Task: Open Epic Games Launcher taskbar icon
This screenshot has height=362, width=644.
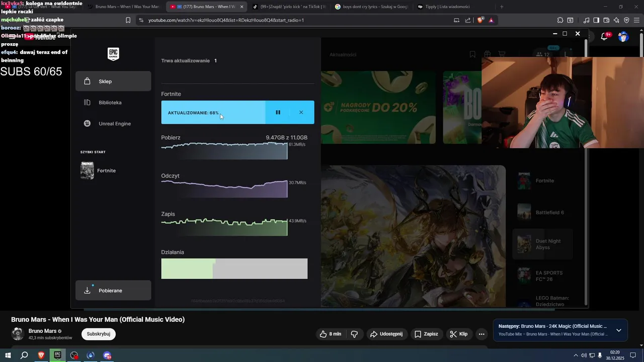Action: point(58,355)
